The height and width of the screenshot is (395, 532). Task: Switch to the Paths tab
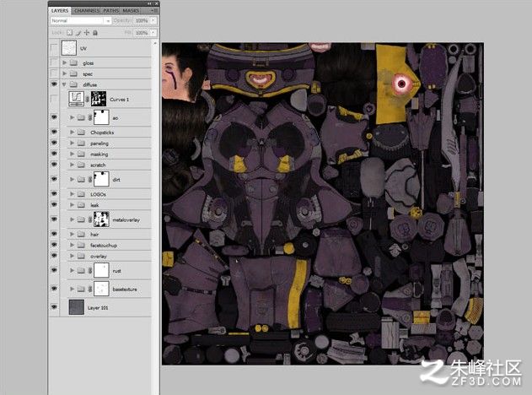[x=111, y=10]
